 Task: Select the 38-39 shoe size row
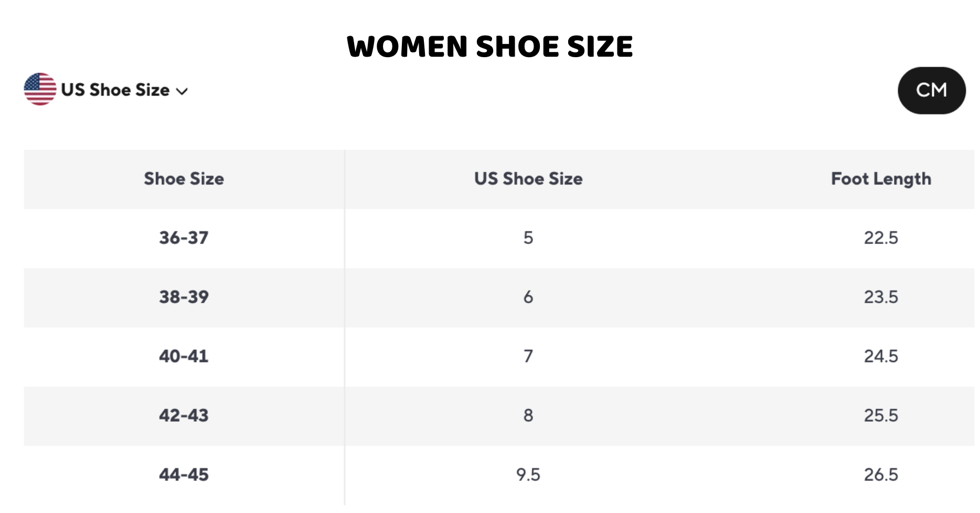tap(184, 297)
